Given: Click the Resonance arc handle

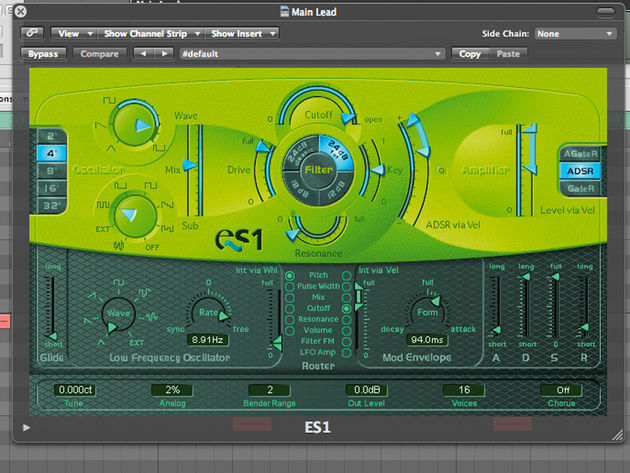Looking at the screenshot, I should click(x=292, y=234).
